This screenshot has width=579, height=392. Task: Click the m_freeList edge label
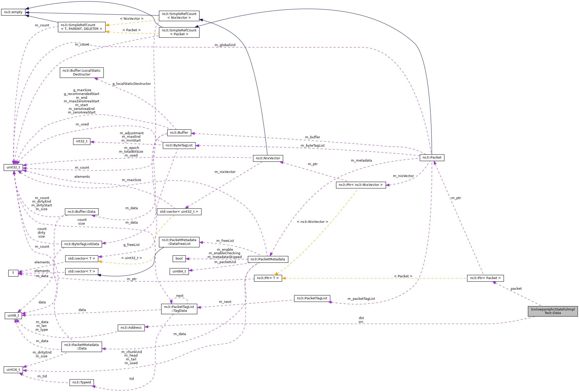(x=225, y=241)
